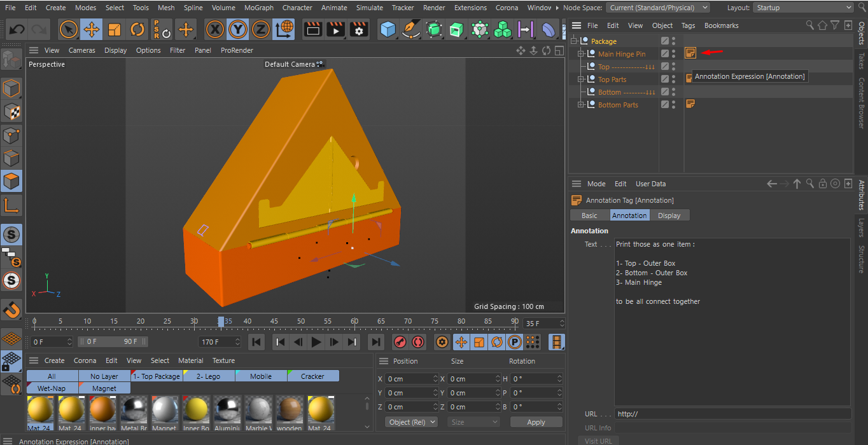The image size is (868, 445).
Task: Click the Cracker layer filter button
Action: coord(312,376)
